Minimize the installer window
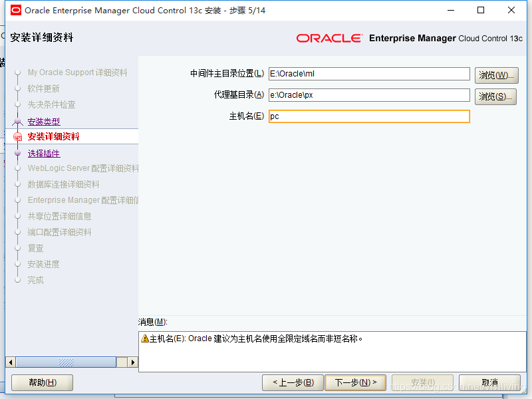532x399 pixels. pyautogui.click(x=451, y=10)
